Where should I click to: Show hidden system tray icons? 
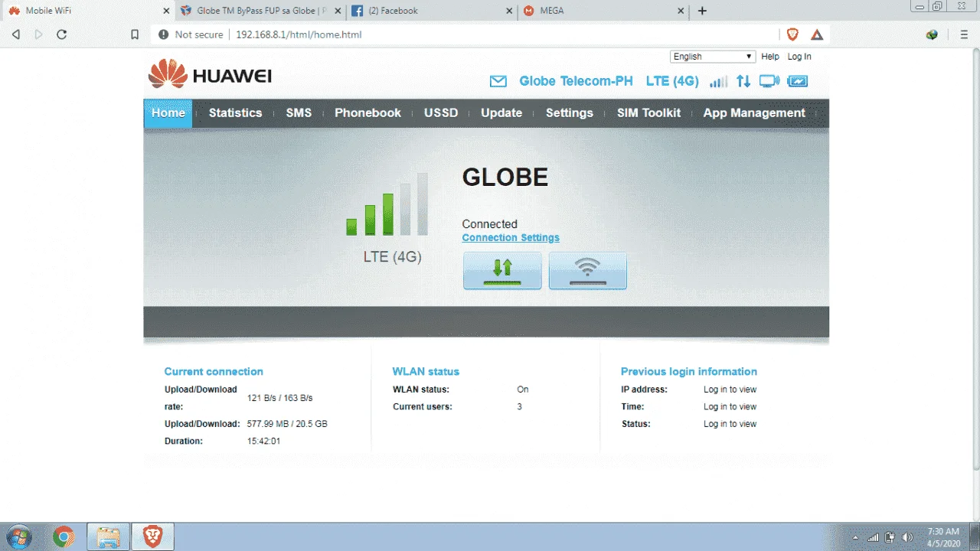(855, 537)
